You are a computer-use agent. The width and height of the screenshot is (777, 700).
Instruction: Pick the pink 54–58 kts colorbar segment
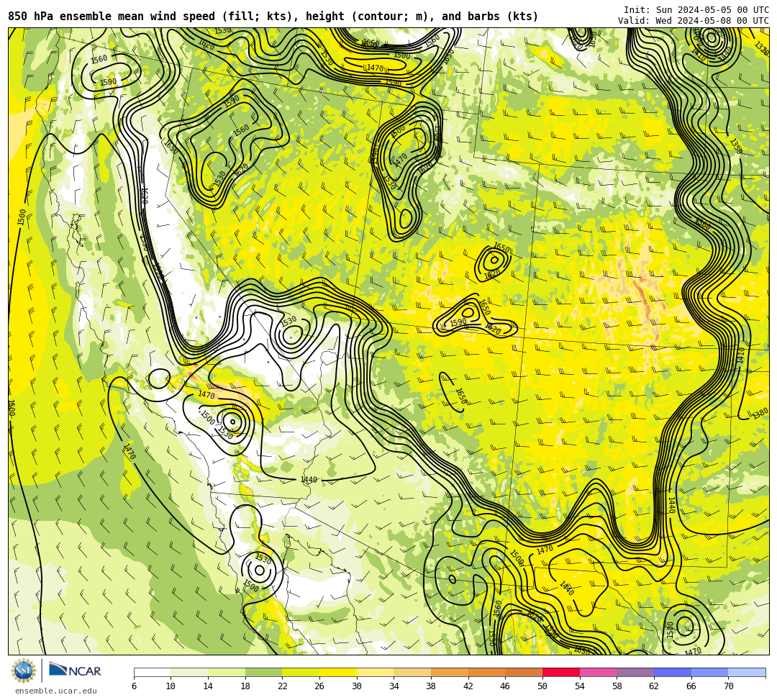pos(598,672)
